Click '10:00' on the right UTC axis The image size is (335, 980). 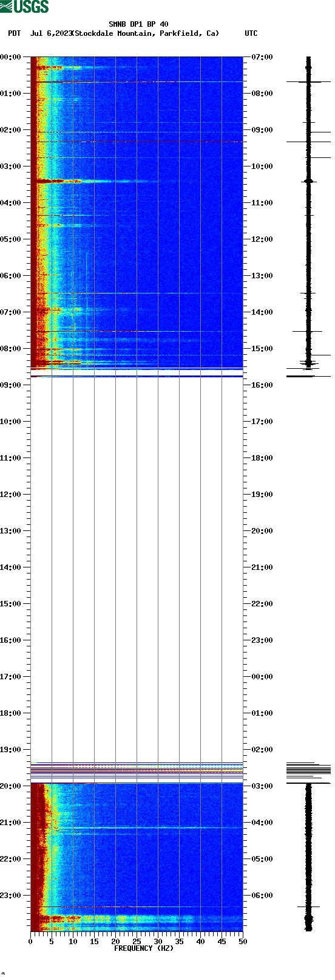pyautogui.click(x=262, y=166)
